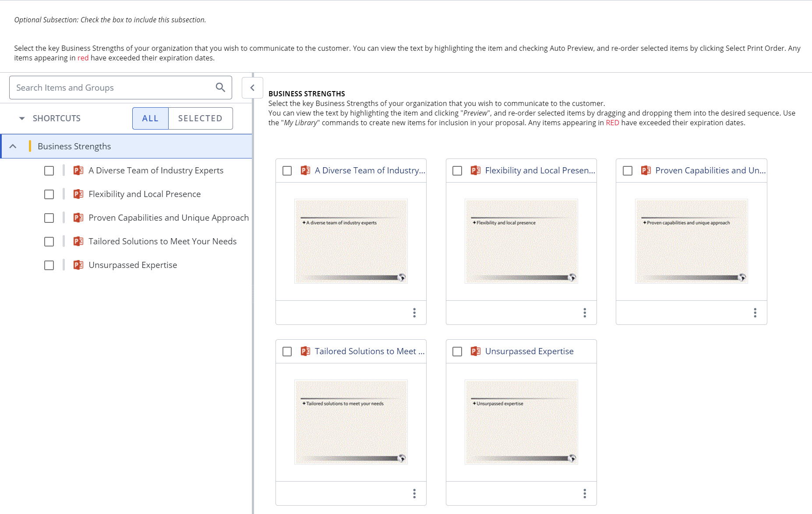Check A Diverse Team of Industry Experts in tree
This screenshot has width=812, height=514.
(49, 171)
